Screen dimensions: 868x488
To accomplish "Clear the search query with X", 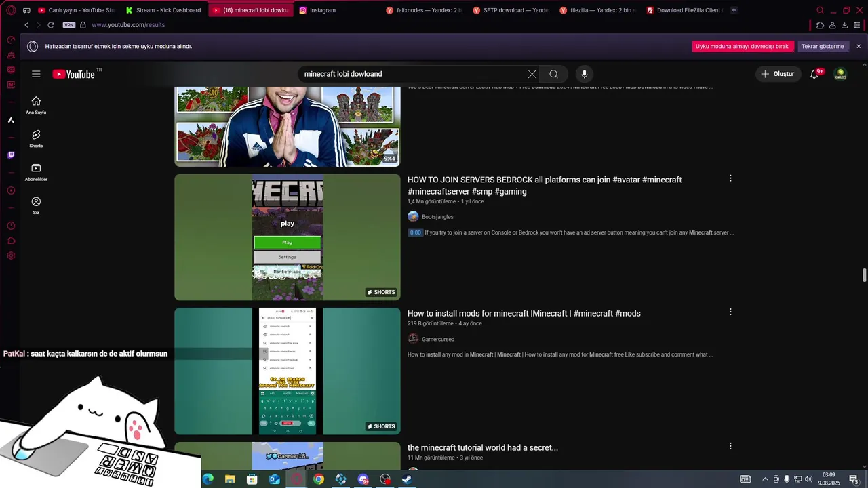I will point(532,74).
